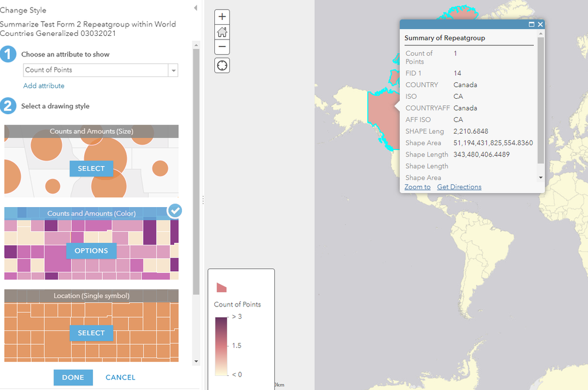This screenshot has height=390, width=588.
Task: Click the legend value '1.5'
Action: tap(237, 346)
